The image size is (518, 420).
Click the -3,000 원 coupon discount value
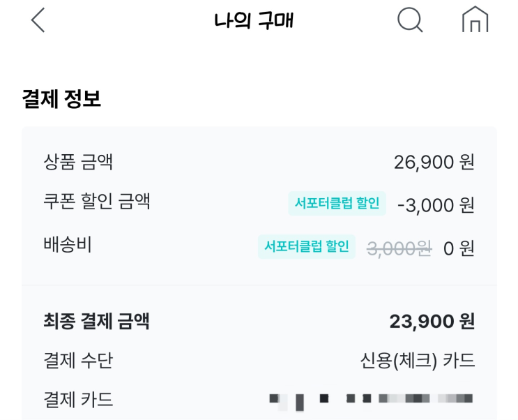pos(436,205)
